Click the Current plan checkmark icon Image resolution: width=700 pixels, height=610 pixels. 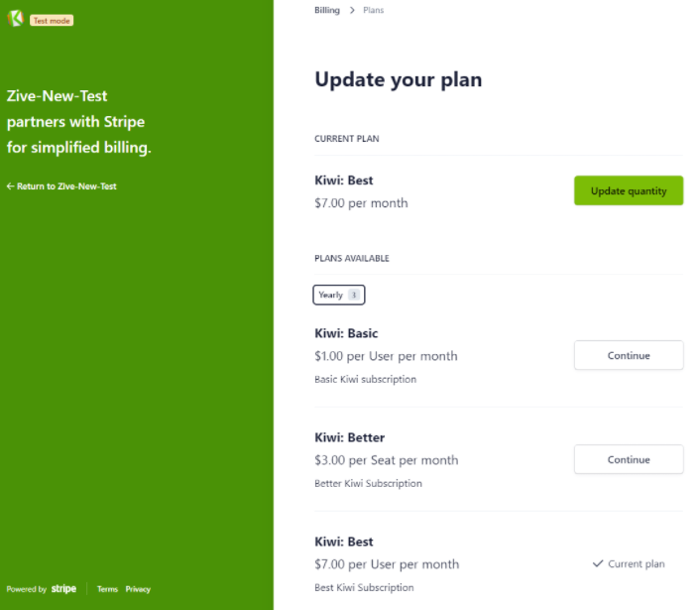tap(598, 563)
